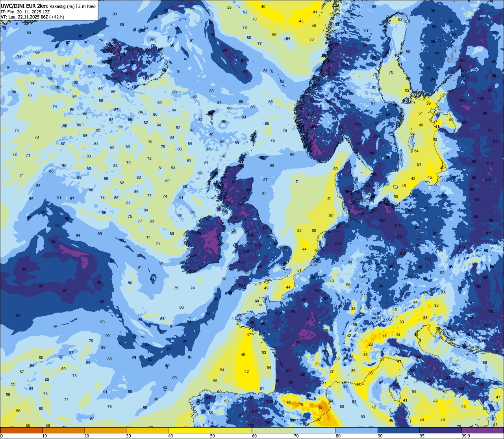The height and width of the screenshot is (439, 504).
Task: Click the "16" humidity value in orange area
Action: (301, 404)
